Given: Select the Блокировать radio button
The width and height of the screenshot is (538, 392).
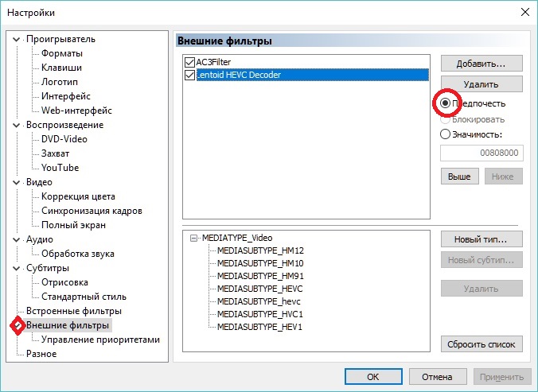Looking at the screenshot, I should (x=445, y=119).
